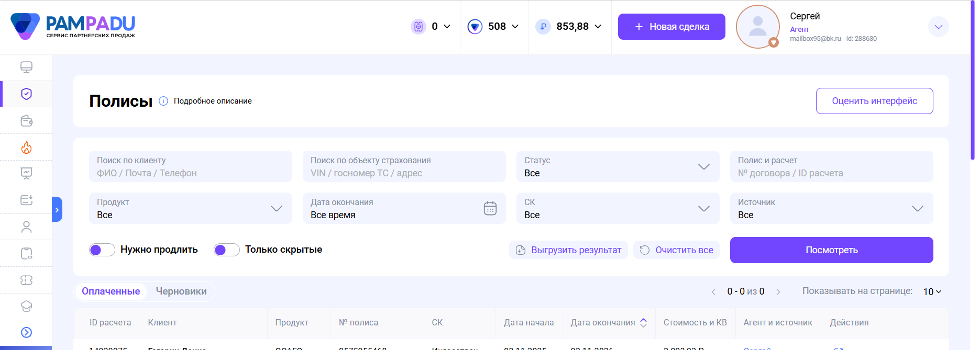This screenshot has width=980, height=350.
Task: Click the ruble icon next to 853,88
Action: click(543, 26)
